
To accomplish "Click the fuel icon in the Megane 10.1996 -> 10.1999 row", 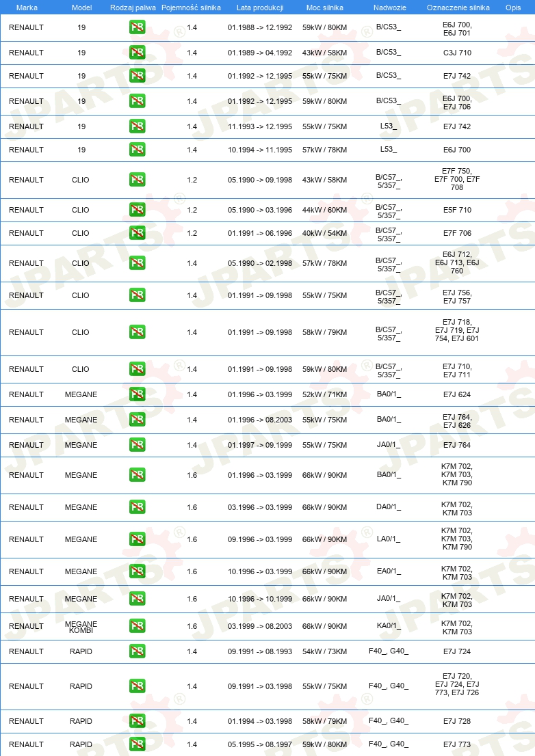I will pyautogui.click(x=138, y=599).
